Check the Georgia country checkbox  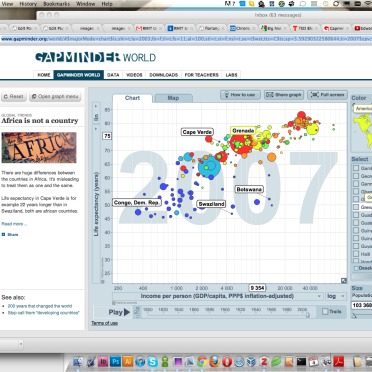click(356, 176)
